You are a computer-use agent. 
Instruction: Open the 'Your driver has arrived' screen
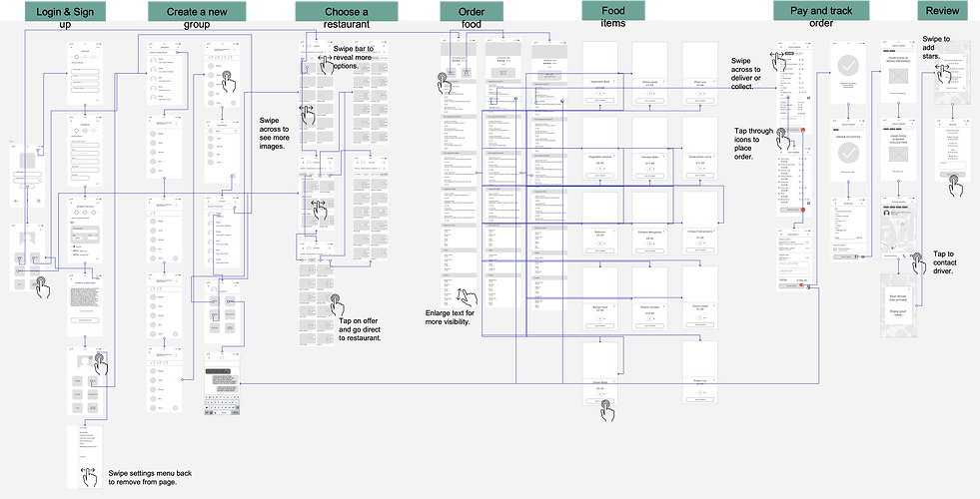pyautogui.click(x=899, y=305)
